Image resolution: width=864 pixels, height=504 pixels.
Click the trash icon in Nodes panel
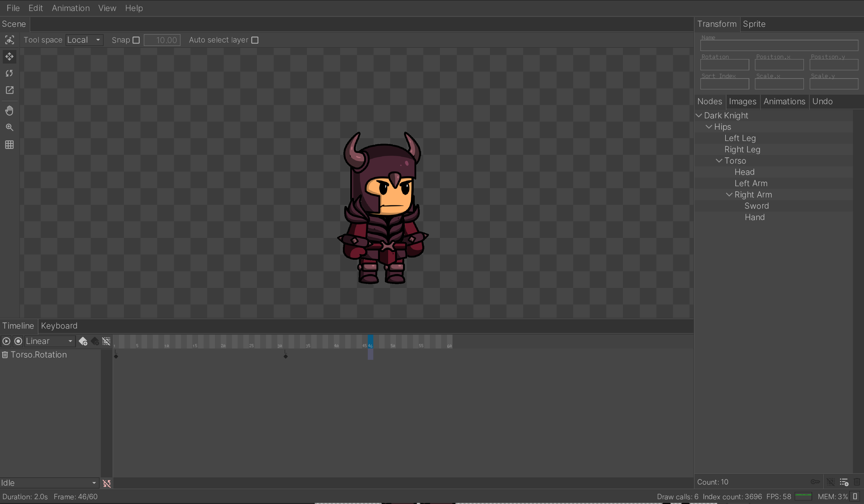(857, 482)
